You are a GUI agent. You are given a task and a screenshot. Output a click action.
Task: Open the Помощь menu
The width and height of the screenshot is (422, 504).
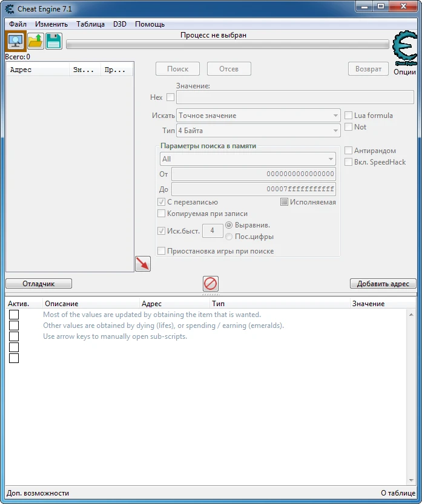(x=150, y=24)
